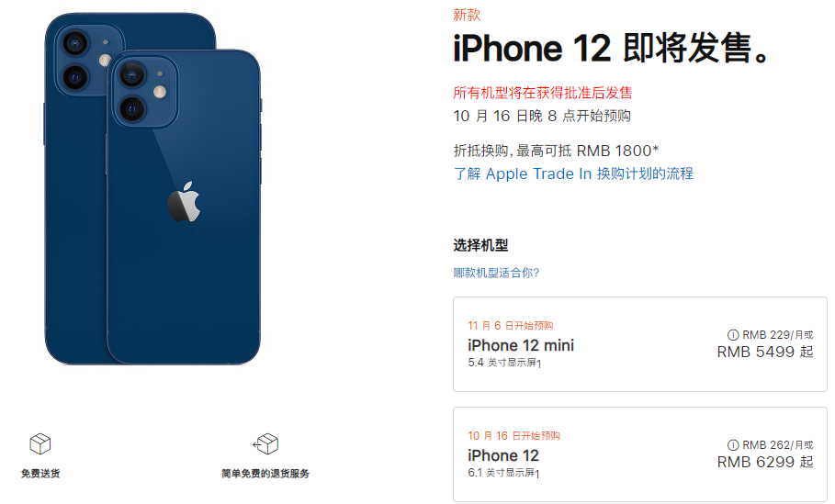Click the iPhone 12 即将发售 headline
Screen dimensions: 835x504
coord(611,49)
